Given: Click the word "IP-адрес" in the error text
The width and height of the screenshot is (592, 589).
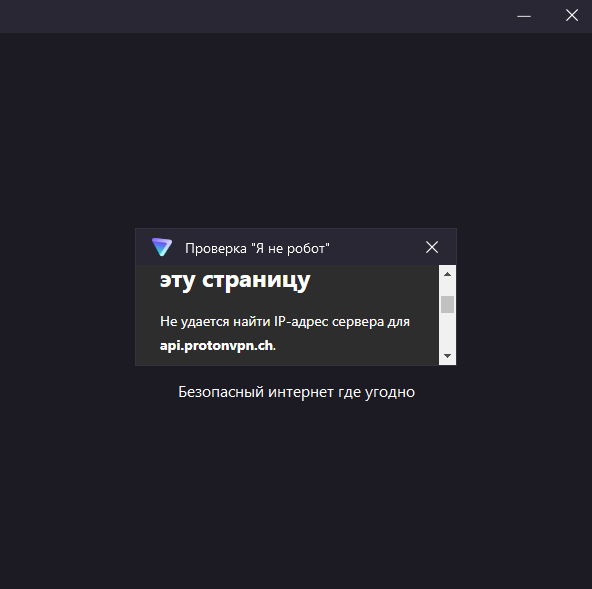Looking at the screenshot, I should [x=301, y=322].
